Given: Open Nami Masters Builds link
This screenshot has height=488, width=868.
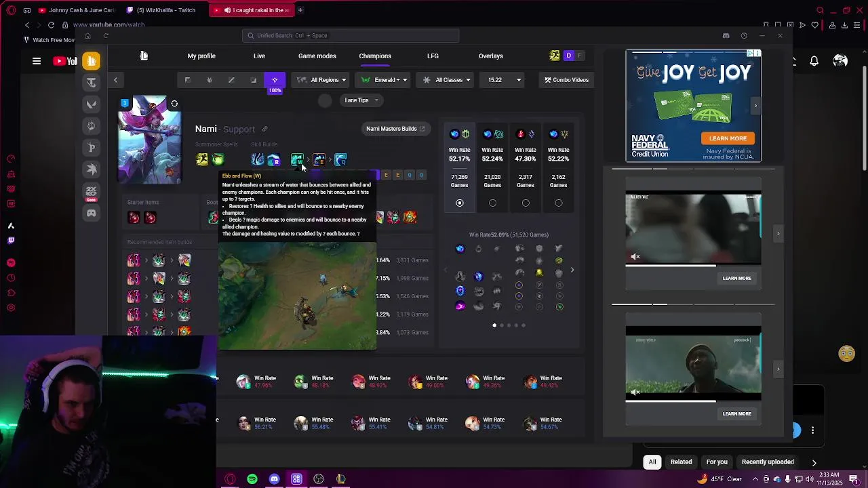Looking at the screenshot, I should [x=395, y=129].
